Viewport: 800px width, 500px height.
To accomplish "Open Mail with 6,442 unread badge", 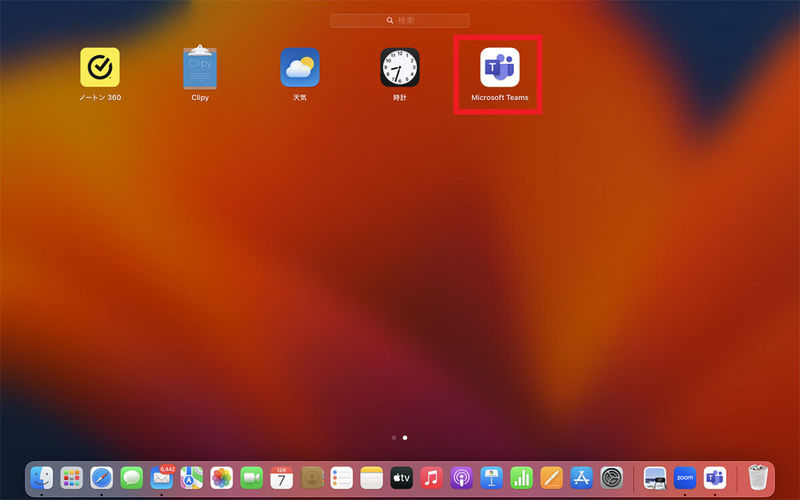I will point(162,478).
